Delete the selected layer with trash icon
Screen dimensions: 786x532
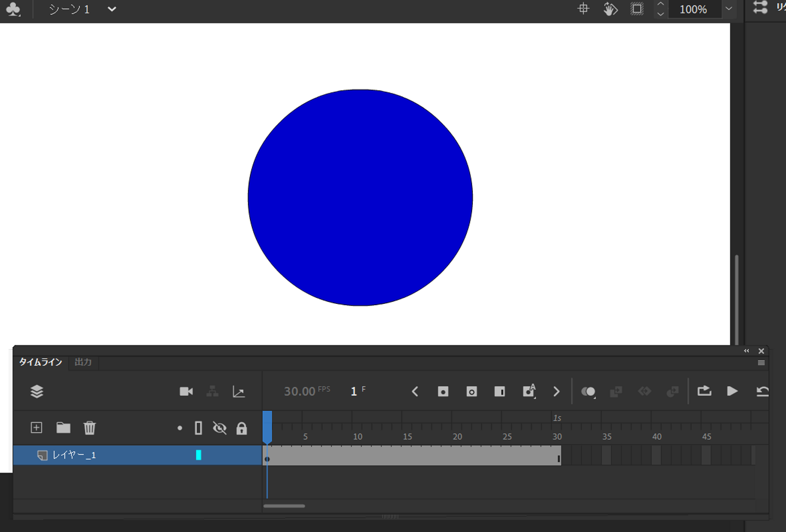pyautogui.click(x=90, y=428)
